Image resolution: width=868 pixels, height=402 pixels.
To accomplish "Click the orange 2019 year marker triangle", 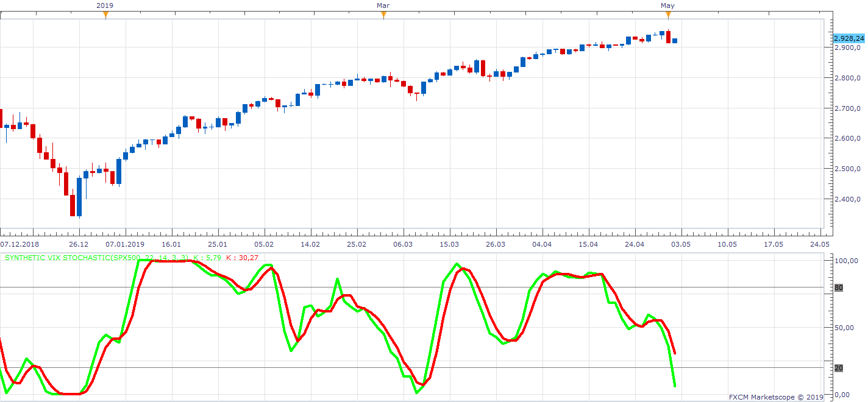I will tap(105, 15).
